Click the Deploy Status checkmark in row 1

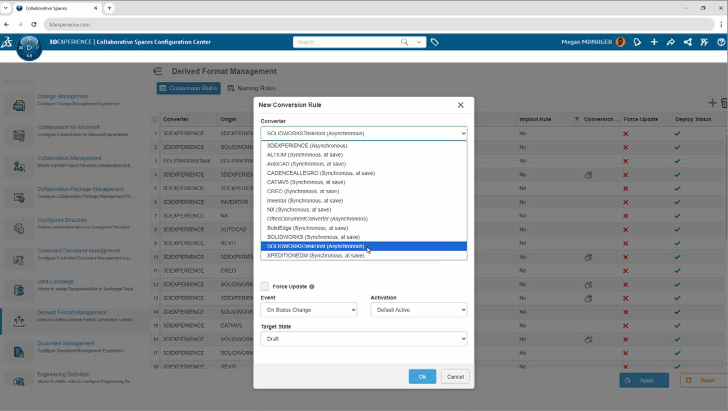[677, 134]
